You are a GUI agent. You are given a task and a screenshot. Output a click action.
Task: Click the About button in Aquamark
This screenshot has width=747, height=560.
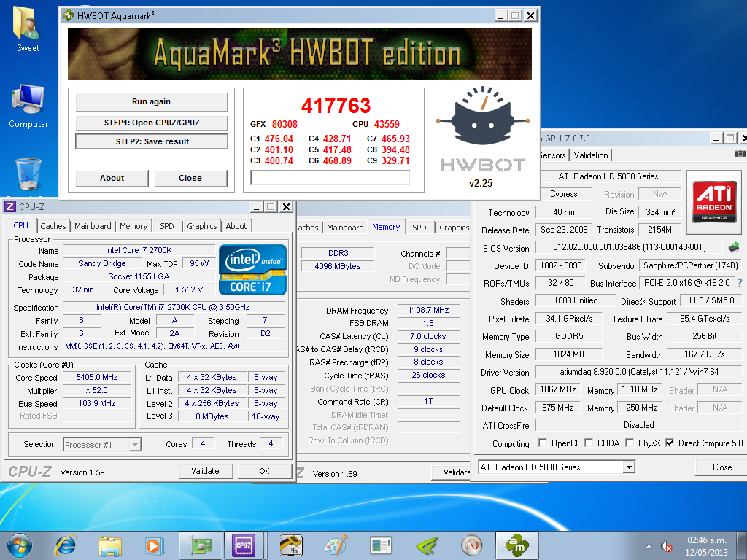click(112, 178)
